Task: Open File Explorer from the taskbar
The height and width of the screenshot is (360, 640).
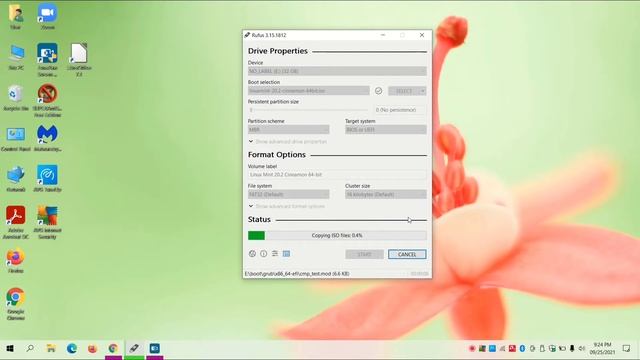Action: pyautogui.click(x=51, y=349)
